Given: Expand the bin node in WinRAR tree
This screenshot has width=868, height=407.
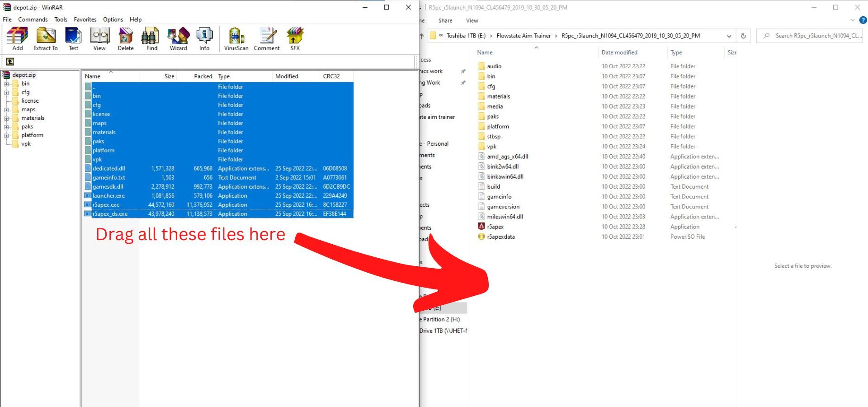Looking at the screenshot, I should pyautogui.click(x=7, y=84).
